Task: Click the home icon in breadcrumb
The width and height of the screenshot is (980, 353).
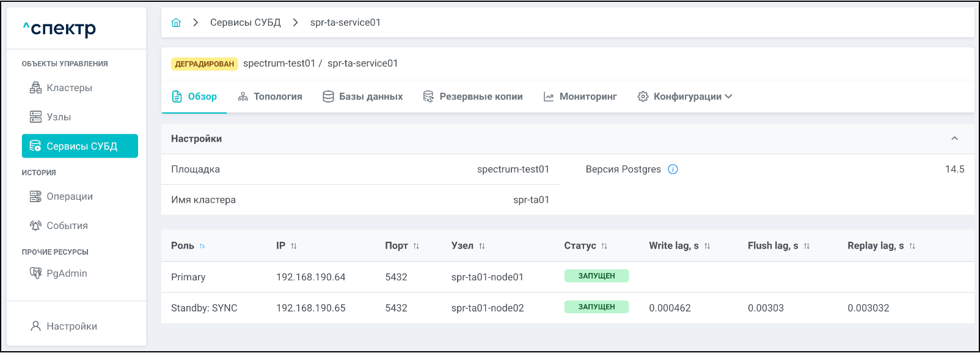Action: (x=176, y=23)
